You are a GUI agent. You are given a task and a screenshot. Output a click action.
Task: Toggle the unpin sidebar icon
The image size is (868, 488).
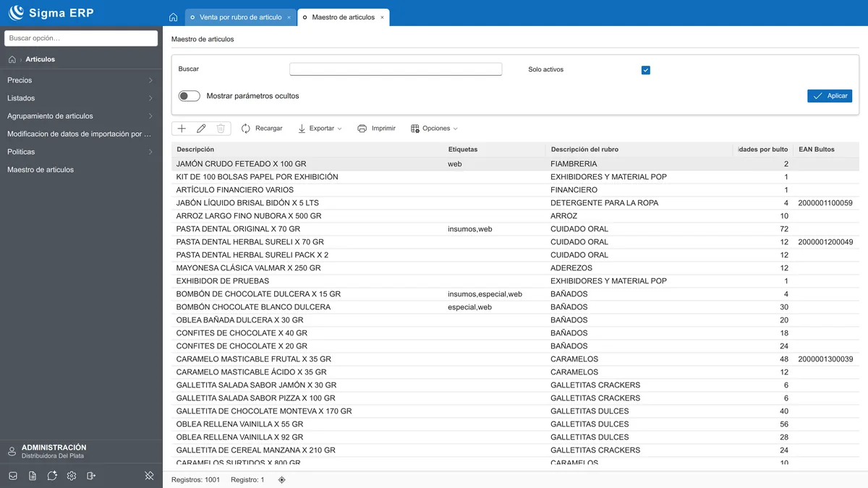click(x=149, y=476)
